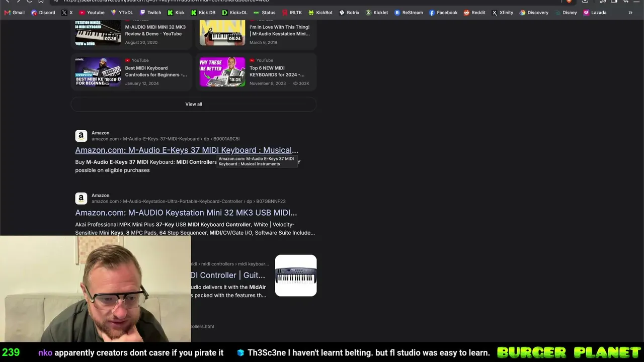The width and height of the screenshot is (644, 362).
Task: Click the Amazon favicon beside the Keystation Mini 32 result
Action: pyautogui.click(x=81, y=198)
